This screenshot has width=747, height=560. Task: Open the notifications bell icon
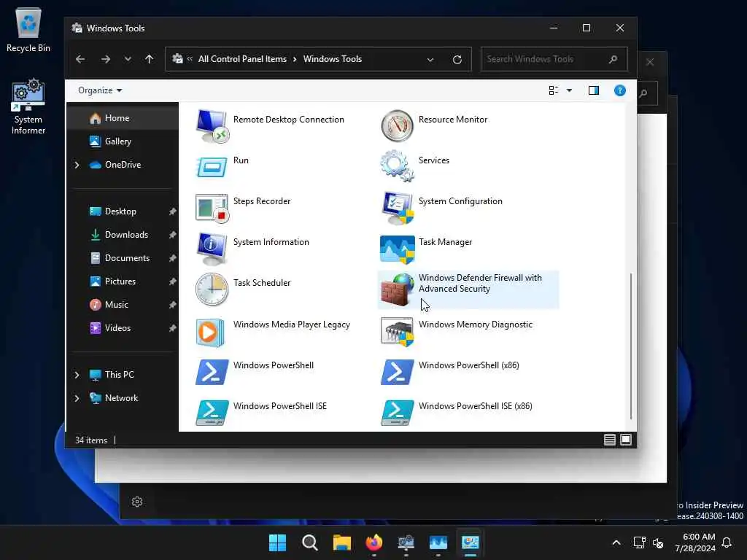[x=727, y=542]
